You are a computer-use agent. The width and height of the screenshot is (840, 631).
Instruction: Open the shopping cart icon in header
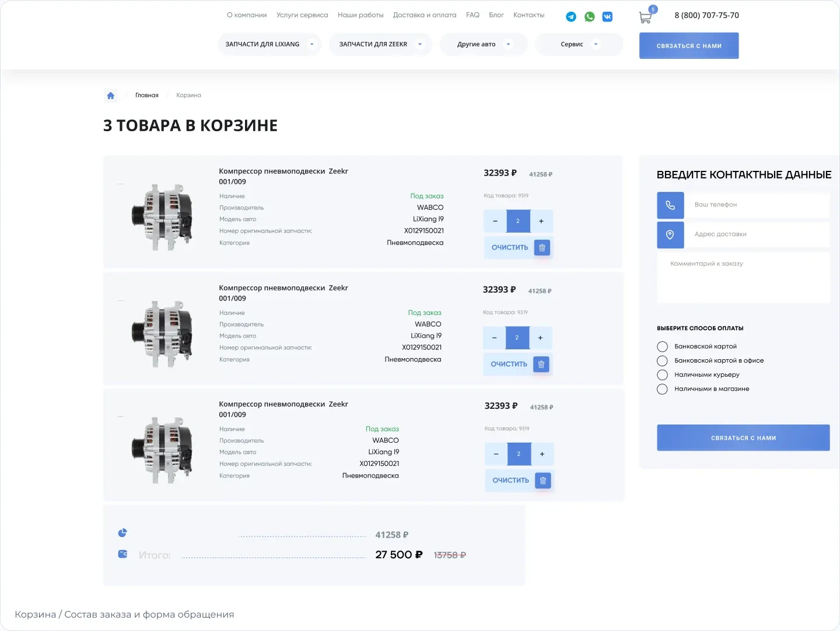pos(645,18)
